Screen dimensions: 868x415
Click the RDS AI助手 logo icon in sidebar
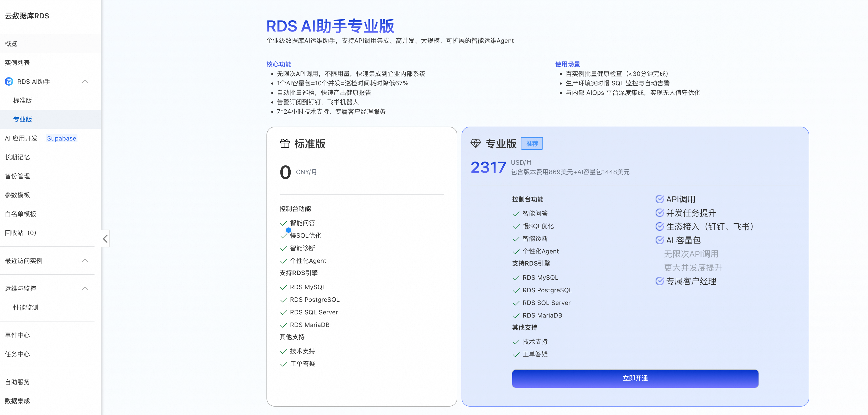click(x=9, y=82)
